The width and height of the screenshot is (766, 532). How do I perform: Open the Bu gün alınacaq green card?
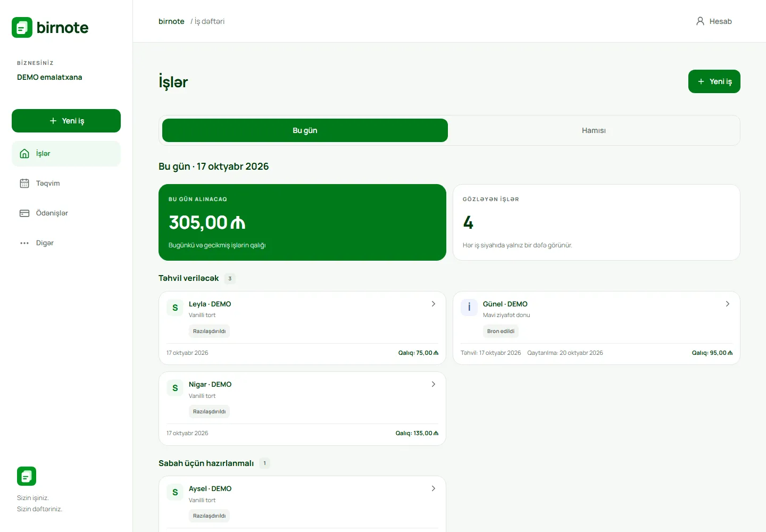[302, 222]
